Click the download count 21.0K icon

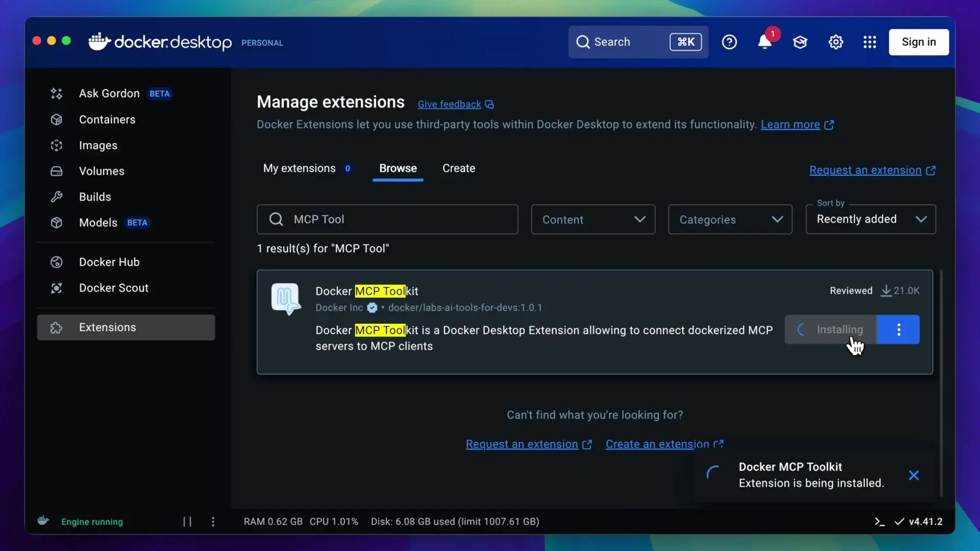(x=887, y=291)
